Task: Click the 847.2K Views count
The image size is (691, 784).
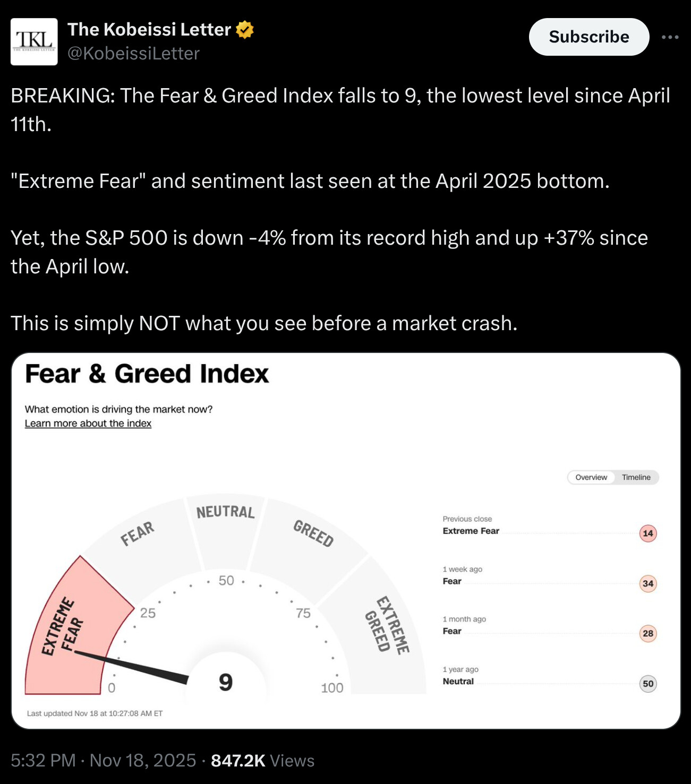Action: tap(262, 761)
